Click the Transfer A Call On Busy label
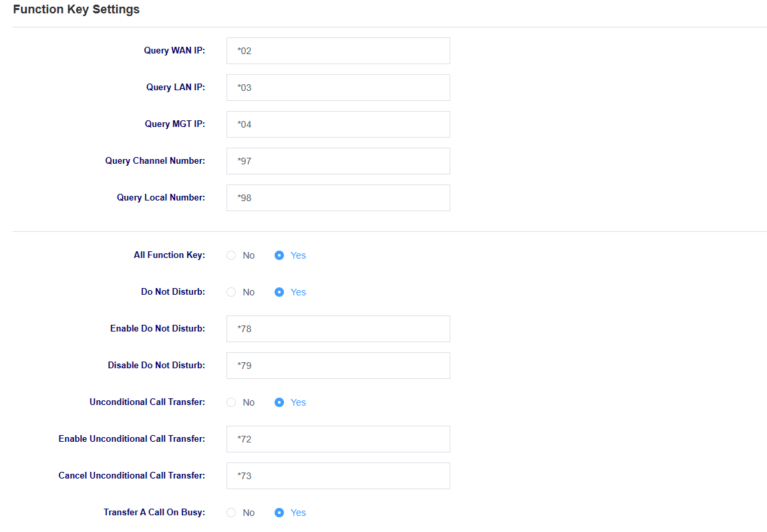The height and width of the screenshot is (532, 767). tap(154, 512)
